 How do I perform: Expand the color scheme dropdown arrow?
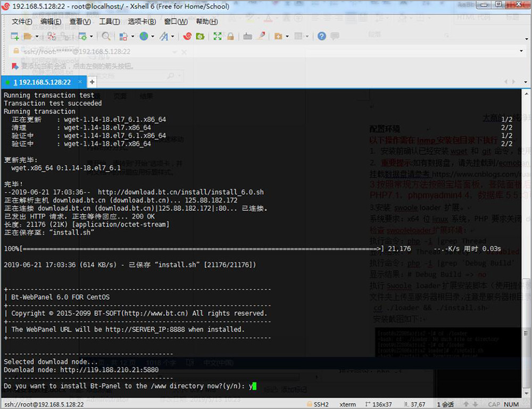132,36
